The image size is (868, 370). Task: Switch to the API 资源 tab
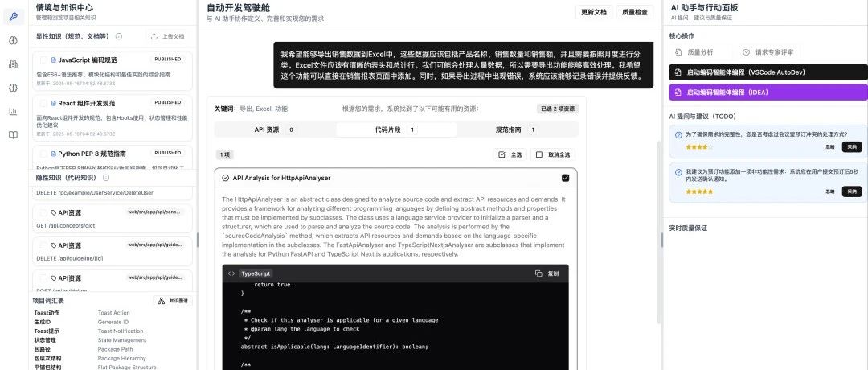[275, 129]
